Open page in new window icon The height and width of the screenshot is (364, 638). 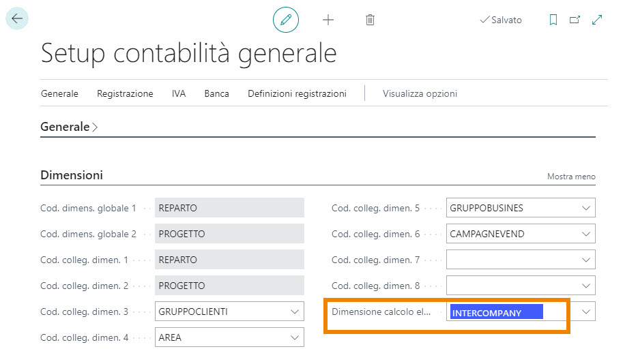tap(575, 20)
